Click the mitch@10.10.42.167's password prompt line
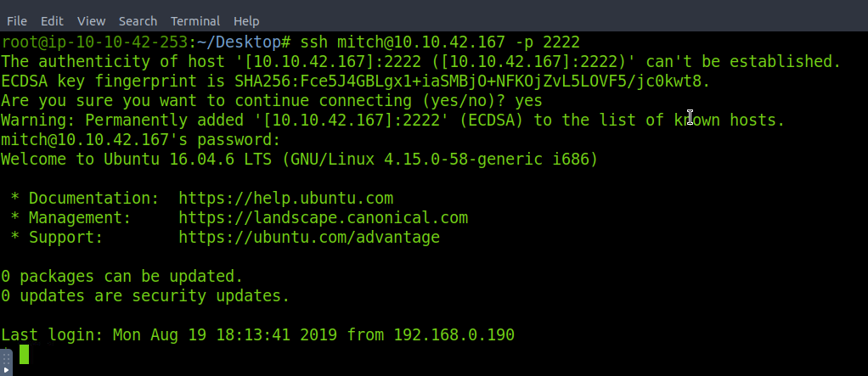868x376 pixels. pos(140,140)
